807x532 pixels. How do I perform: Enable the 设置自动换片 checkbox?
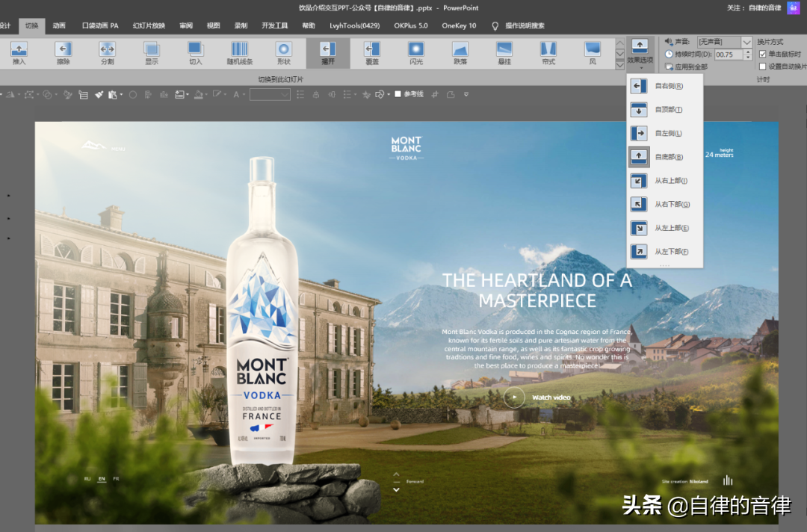[x=763, y=66]
